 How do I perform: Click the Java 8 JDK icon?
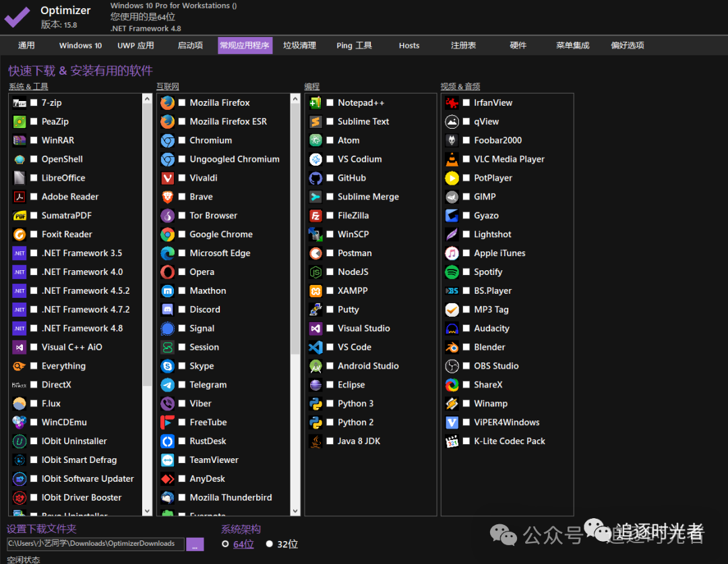(315, 441)
